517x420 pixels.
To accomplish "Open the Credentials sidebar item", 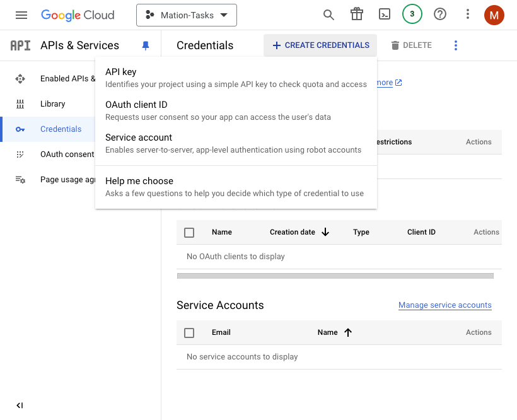I will coord(49,129).
